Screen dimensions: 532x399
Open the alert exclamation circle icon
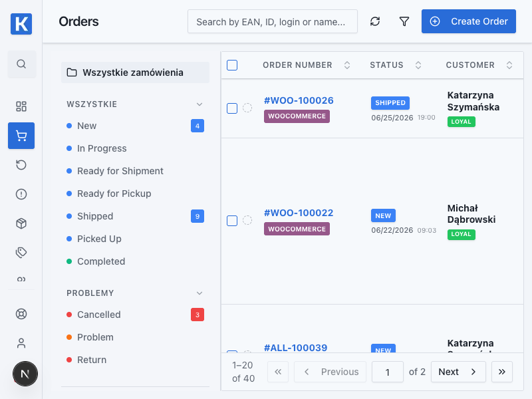21,194
